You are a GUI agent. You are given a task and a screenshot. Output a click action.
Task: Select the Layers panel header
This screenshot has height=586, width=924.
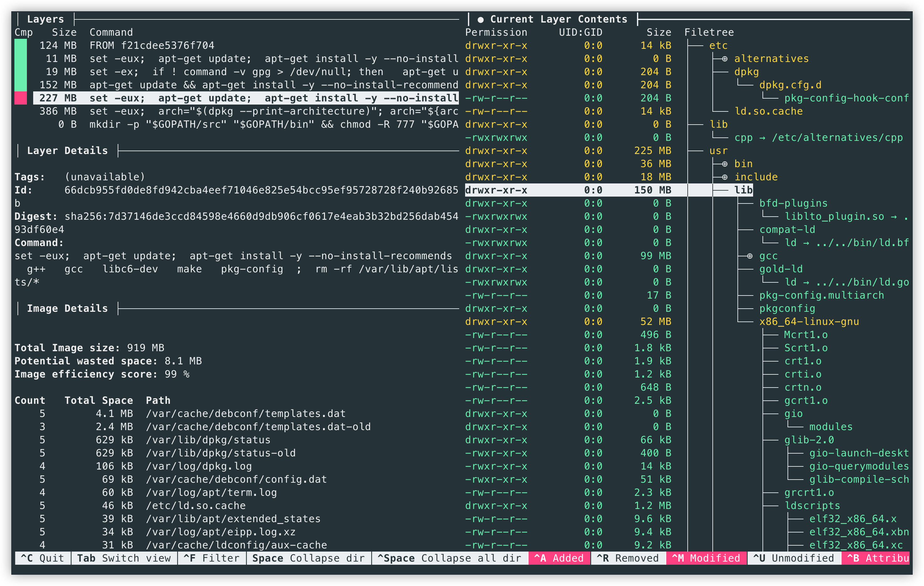[45, 19]
